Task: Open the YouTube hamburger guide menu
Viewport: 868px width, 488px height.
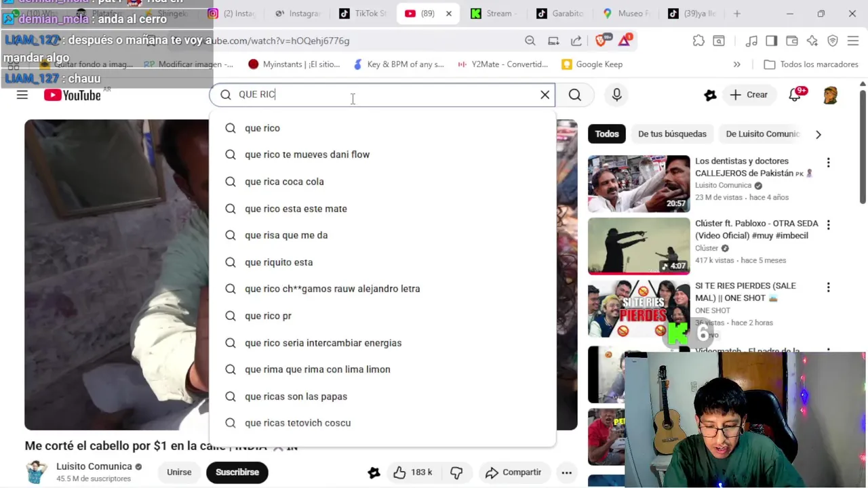Action: coord(22,95)
